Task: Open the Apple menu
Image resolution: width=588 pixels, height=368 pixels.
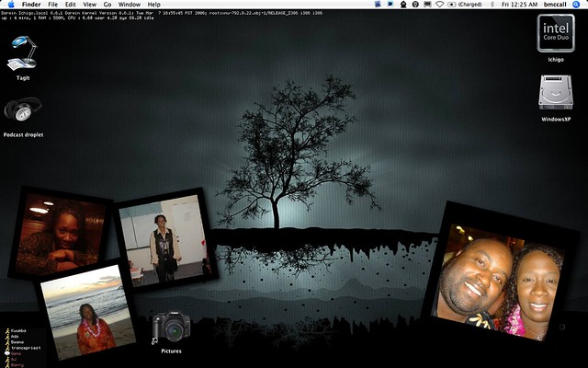Action: point(11,5)
